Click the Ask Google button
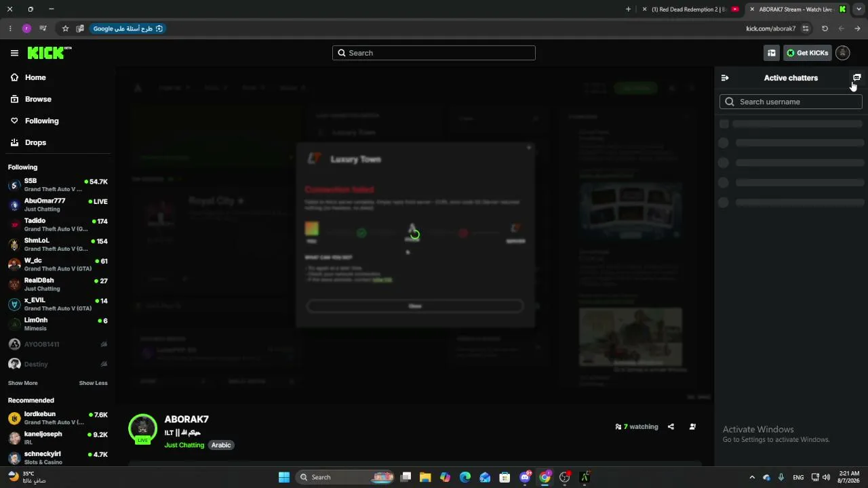The height and width of the screenshot is (488, 868). pyautogui.click(x=128, y=28)
